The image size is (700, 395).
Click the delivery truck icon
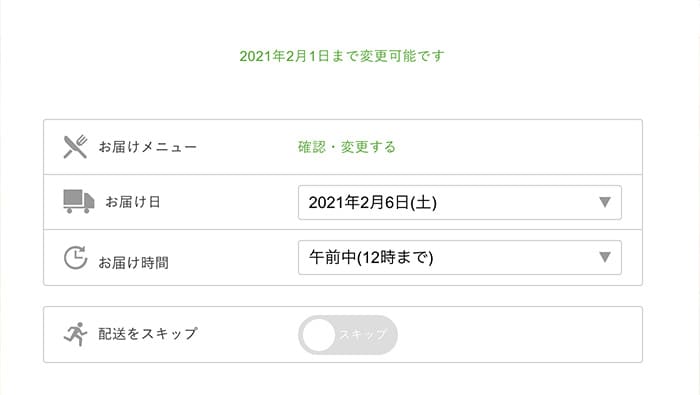click(x=79, y=201)
